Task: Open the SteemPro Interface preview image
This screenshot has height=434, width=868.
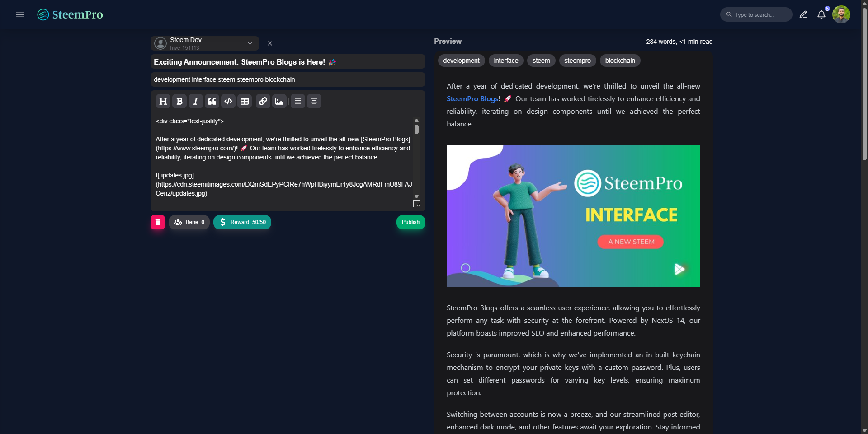Action: click(x=573, y=215)
